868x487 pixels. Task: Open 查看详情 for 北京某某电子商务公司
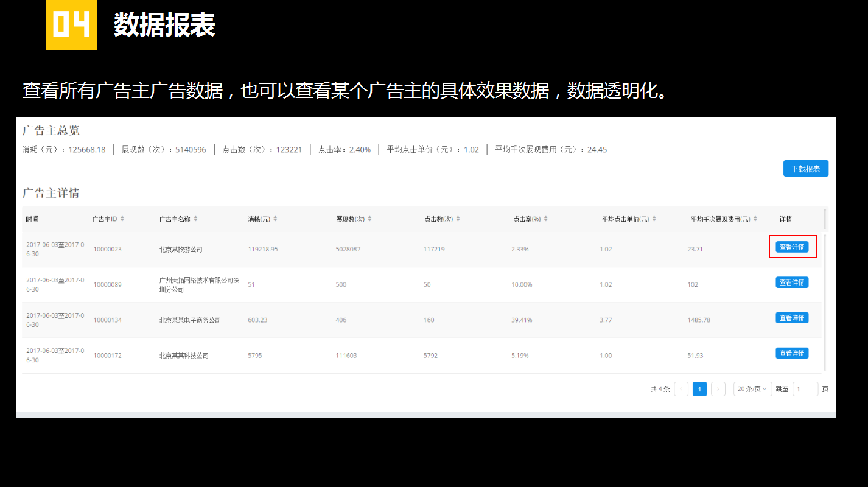coord(792,317)
